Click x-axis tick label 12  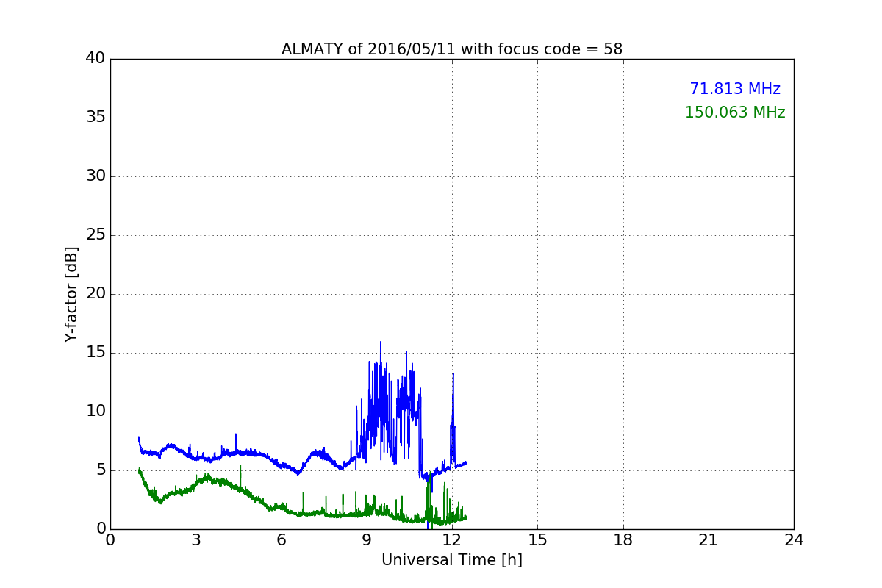coord(452,539)
